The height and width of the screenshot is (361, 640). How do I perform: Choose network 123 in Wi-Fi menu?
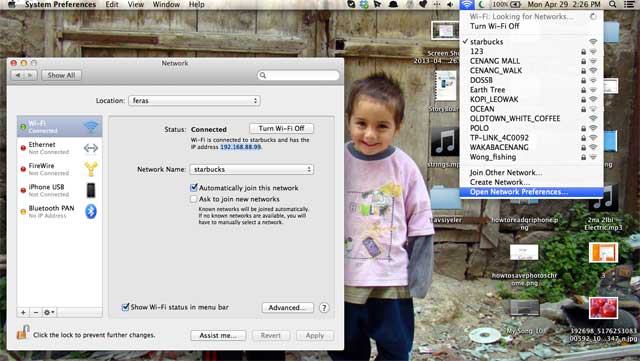point(531,51)
